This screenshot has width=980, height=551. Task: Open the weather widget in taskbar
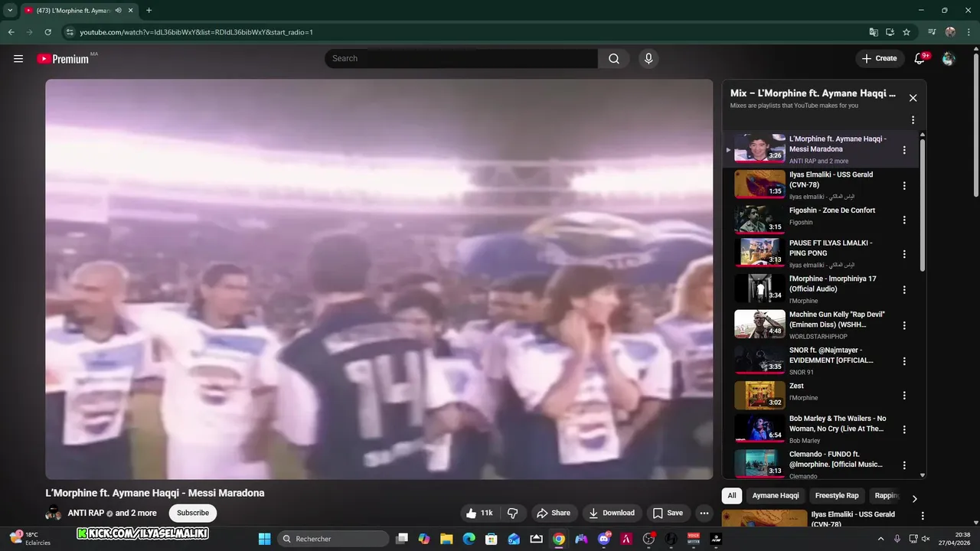30,539
